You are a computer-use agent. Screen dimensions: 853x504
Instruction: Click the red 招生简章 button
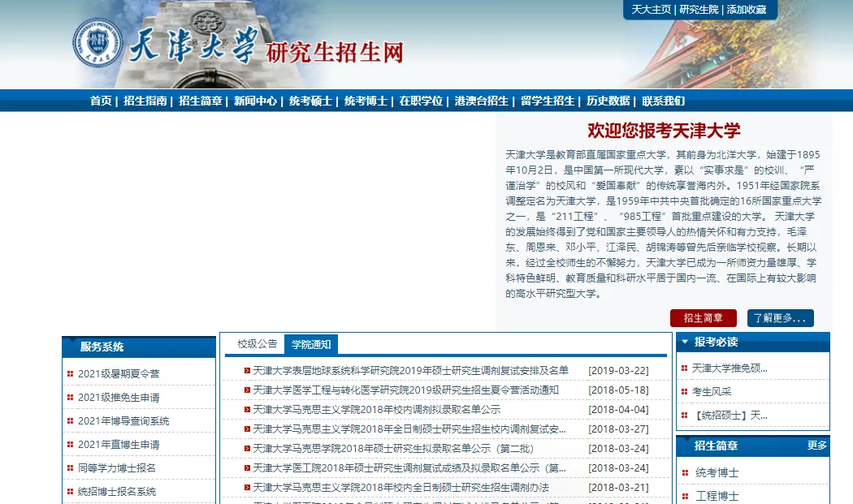(x=704, y=318)
